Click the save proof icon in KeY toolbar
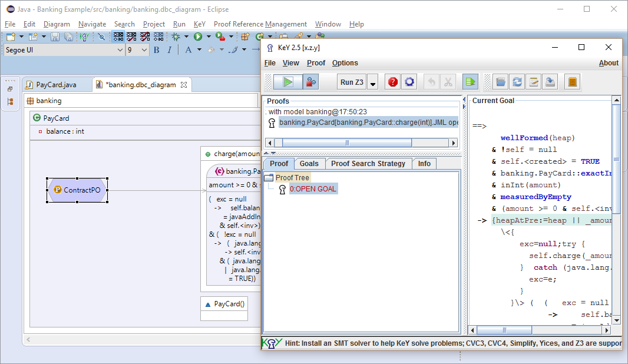 (551, 82)
